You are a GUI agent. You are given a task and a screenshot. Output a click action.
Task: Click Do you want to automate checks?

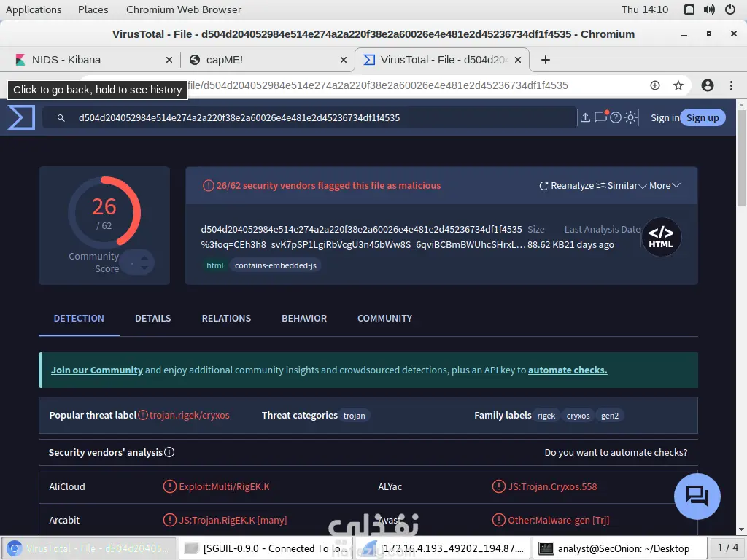click(x=616, y=452)
